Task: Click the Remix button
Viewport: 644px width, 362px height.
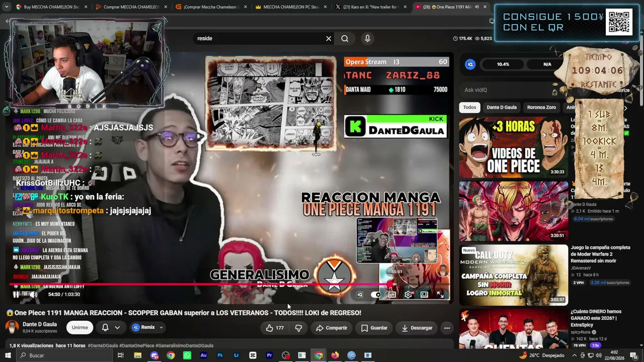Action: (143, 327)
